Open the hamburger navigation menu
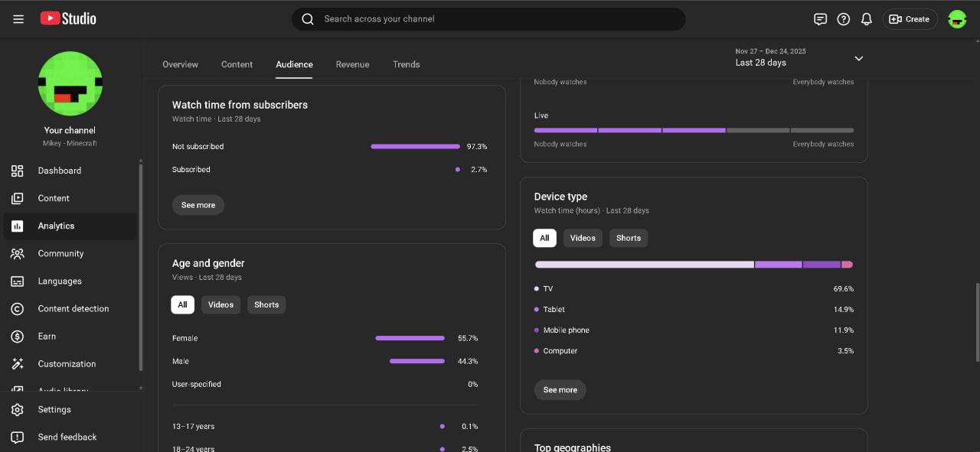 click(18, 19)
